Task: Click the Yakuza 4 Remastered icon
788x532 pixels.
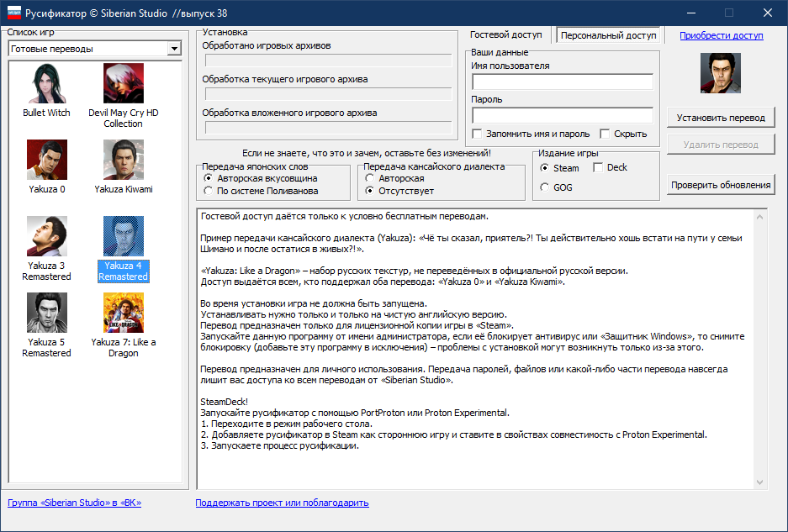Action: tap(123, 236)
